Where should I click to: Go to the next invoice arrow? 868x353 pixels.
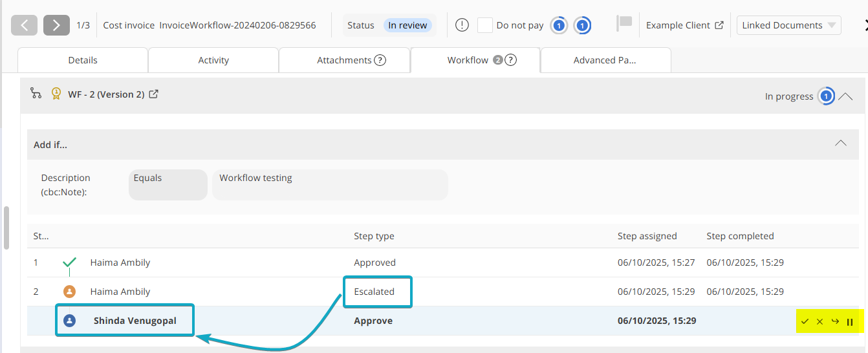(56, 25)
